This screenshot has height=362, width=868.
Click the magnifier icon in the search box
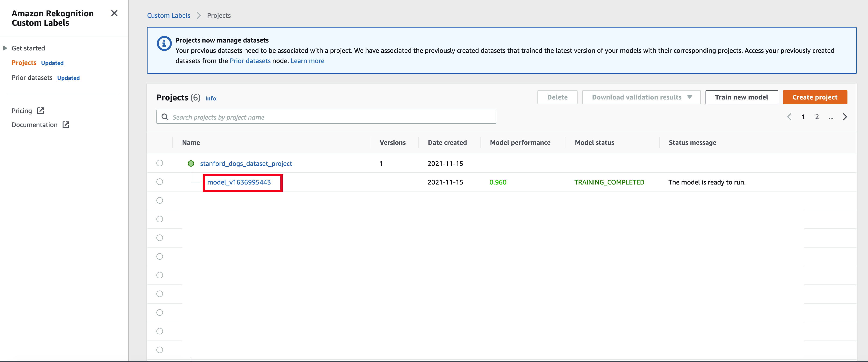click(x=165, y=117)
